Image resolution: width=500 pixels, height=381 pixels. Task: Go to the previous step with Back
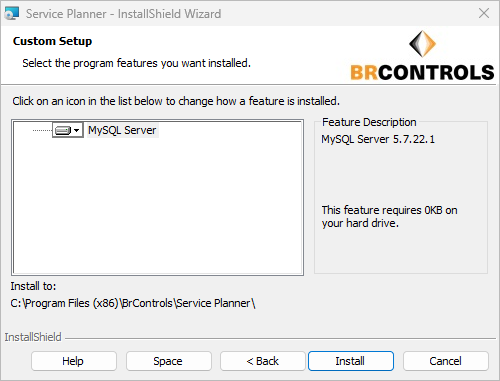click(x=263, y=361)
